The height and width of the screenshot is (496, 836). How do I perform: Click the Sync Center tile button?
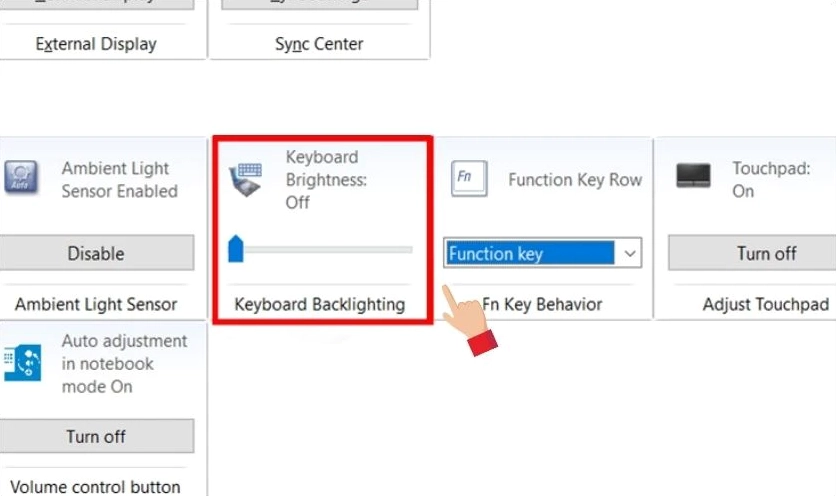(x=319, y=3)
